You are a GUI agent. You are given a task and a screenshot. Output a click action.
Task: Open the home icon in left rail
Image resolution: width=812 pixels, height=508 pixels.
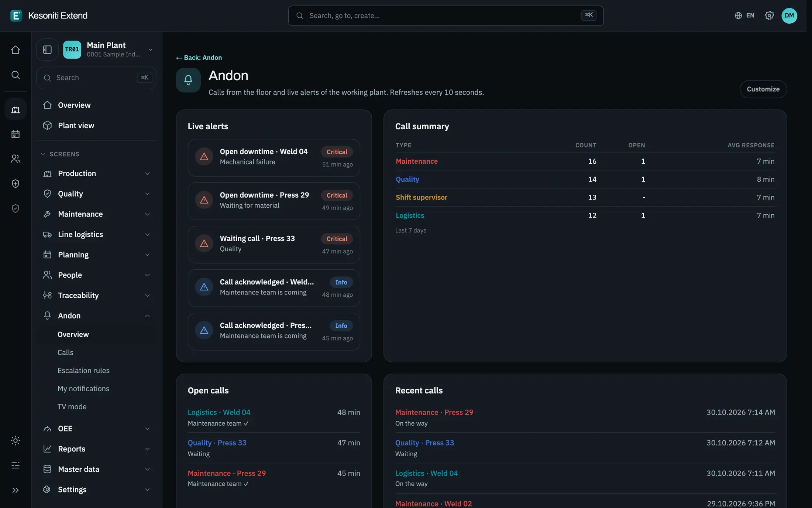point(15,50)
